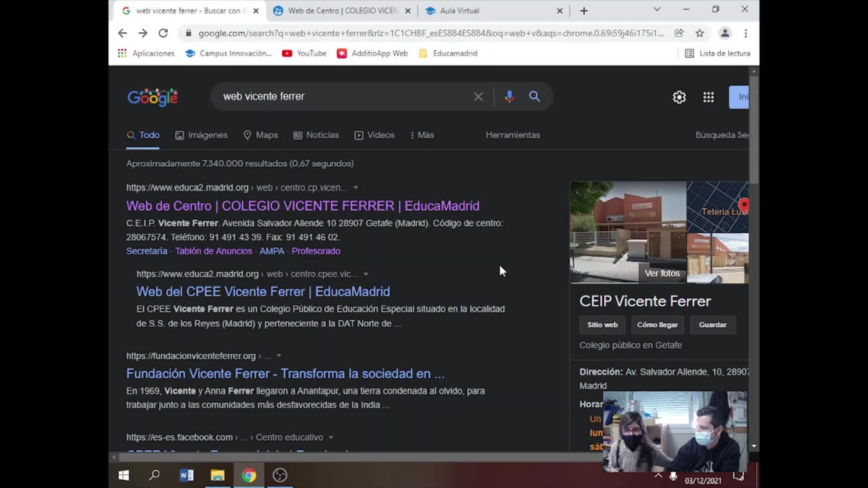Expand dropdown arrow beside educa2.madrid.org centro.cp.vicen result

pos(356,188)
